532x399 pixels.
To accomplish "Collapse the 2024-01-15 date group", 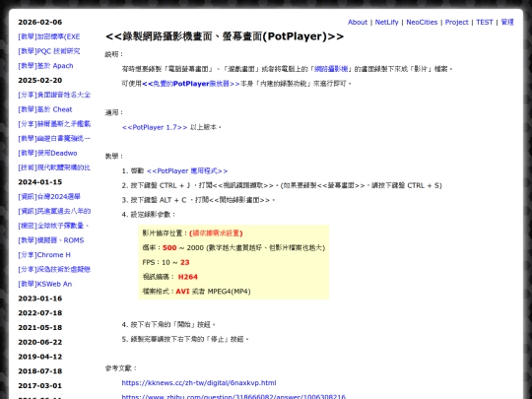I will pyautogui.click(x=40, y=182).
